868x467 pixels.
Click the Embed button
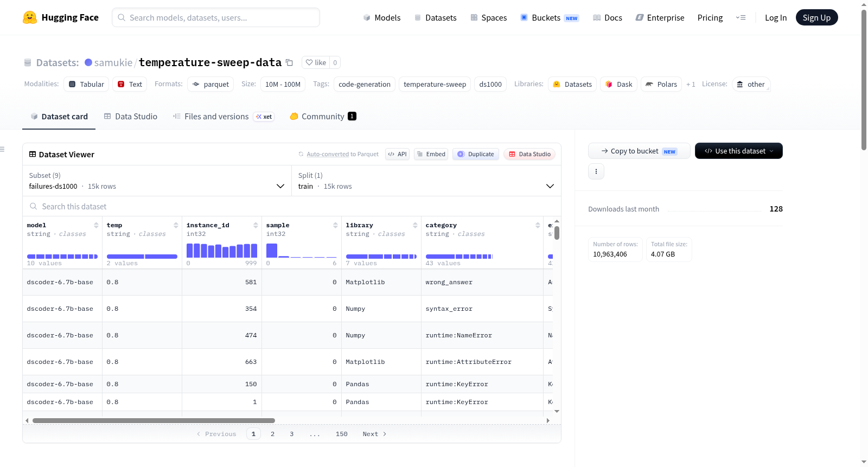[431, 154]
